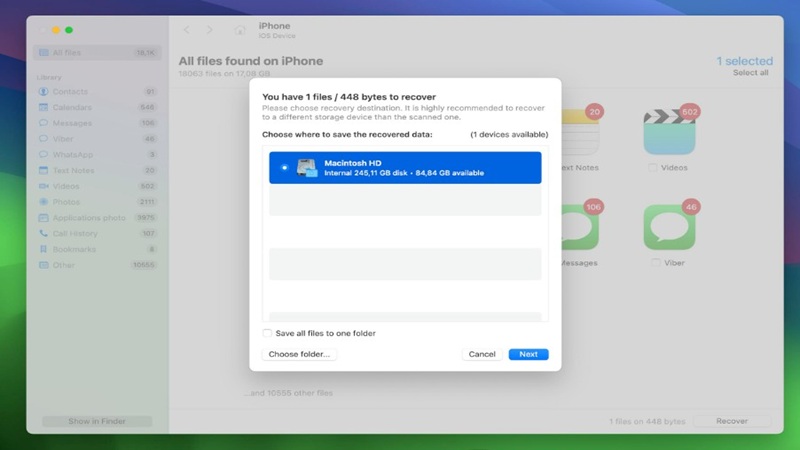This screenshot has height=450, width=800.
Task: Click the iPhone device title
Action: (274, 26)
